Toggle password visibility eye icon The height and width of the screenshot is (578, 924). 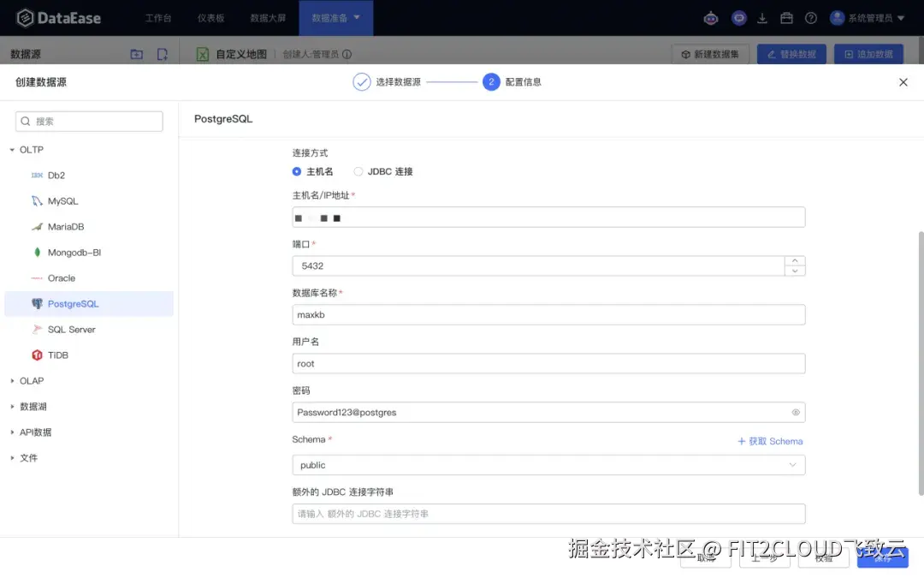coord(796,412)
